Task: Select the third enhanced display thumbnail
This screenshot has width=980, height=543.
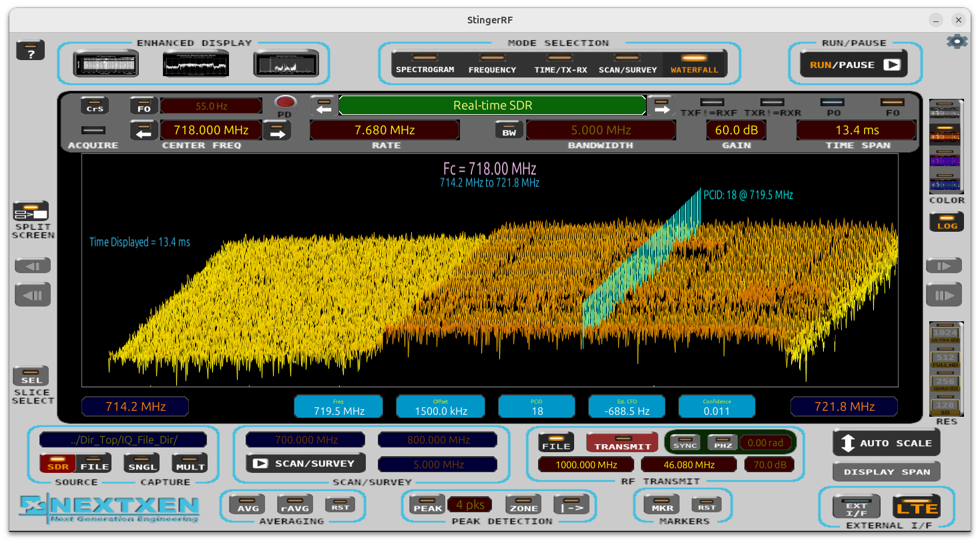Action: 286,65
